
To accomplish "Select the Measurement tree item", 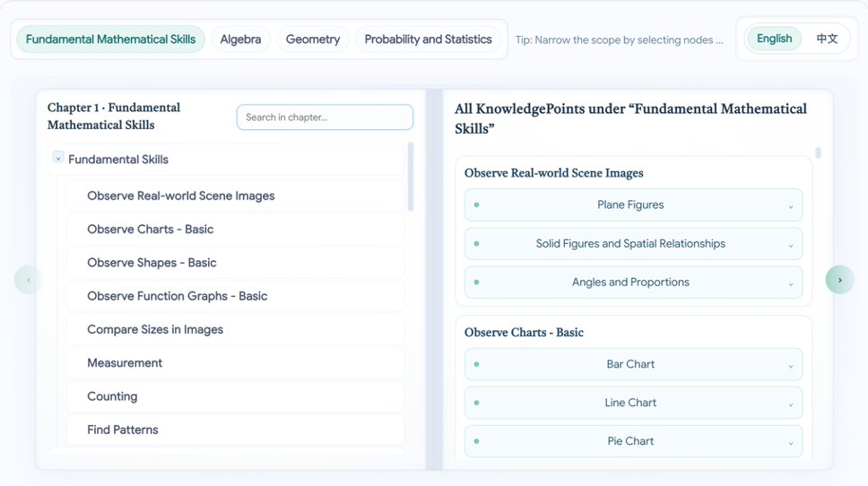I will pos(236,363).
